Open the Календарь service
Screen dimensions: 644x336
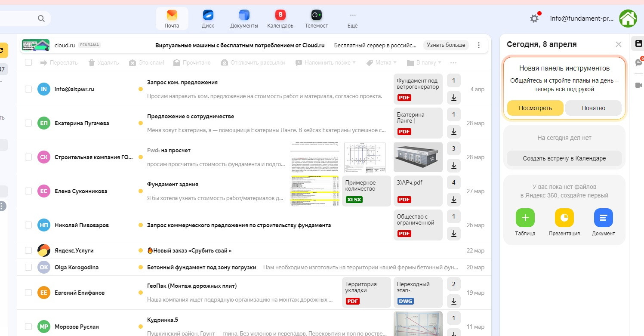coord(280,19)
